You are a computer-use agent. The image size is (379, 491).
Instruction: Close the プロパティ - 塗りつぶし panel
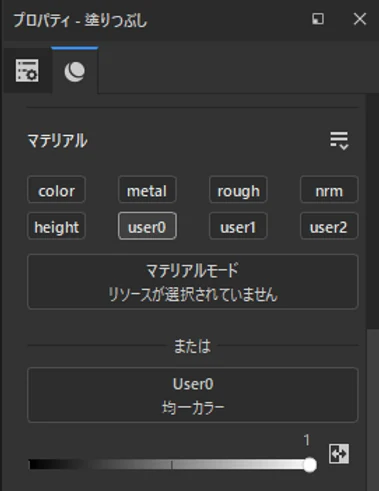[360, 19]
